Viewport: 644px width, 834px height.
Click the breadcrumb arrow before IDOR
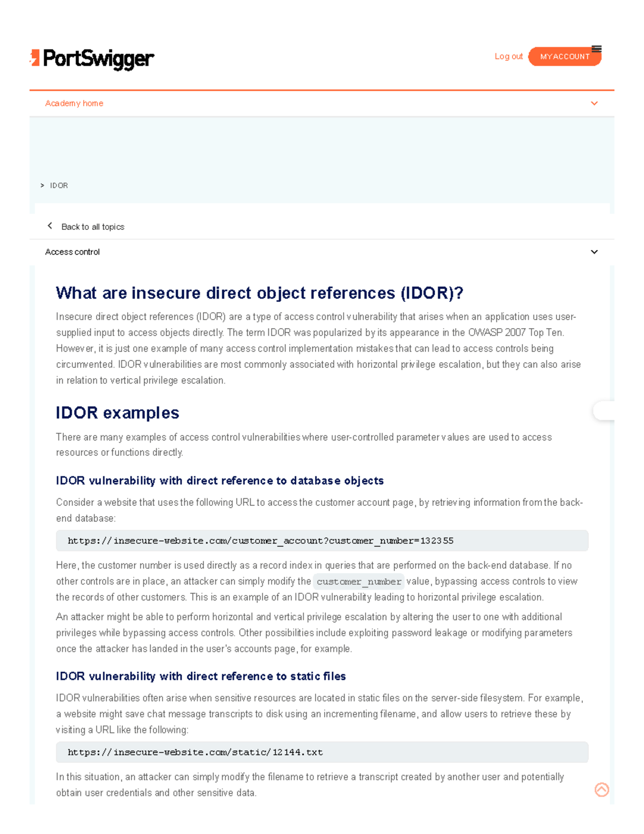(x=42, y=185)
